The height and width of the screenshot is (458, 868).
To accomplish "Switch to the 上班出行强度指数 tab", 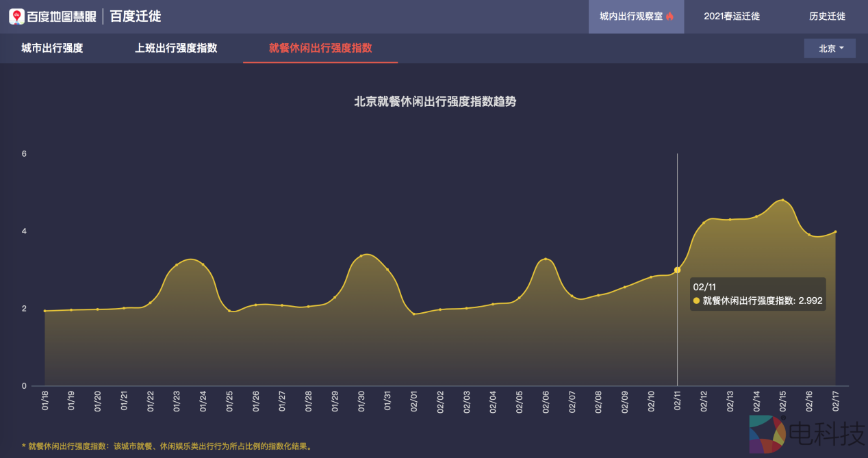I will (x=175, y=49).
